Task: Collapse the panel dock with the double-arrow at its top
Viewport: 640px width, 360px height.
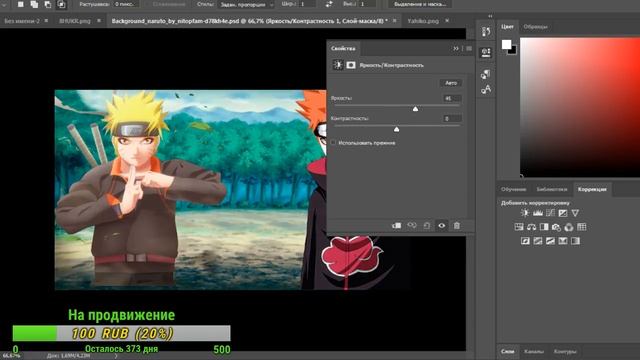Action: [x=490, y=16]
